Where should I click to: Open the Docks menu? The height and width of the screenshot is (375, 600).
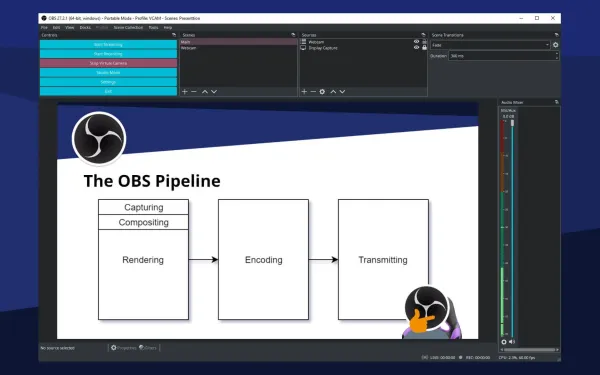tap(85, 28)
